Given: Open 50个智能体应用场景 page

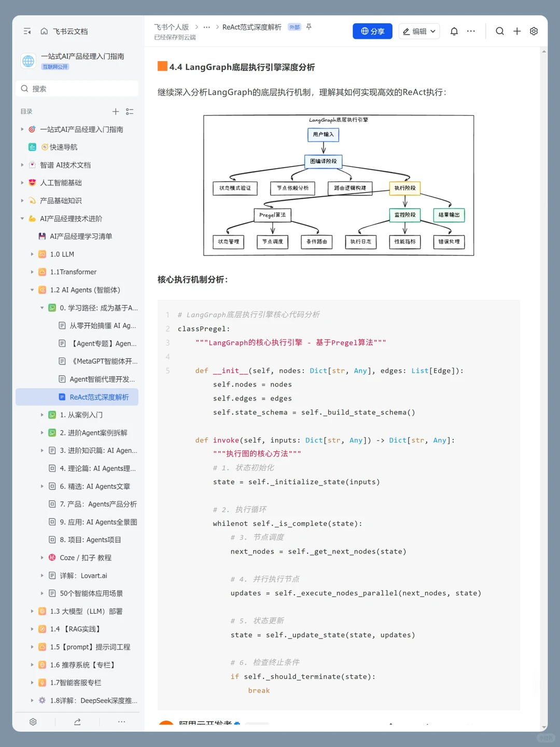Looking at the screenshot, I should (x=77, y=593).
